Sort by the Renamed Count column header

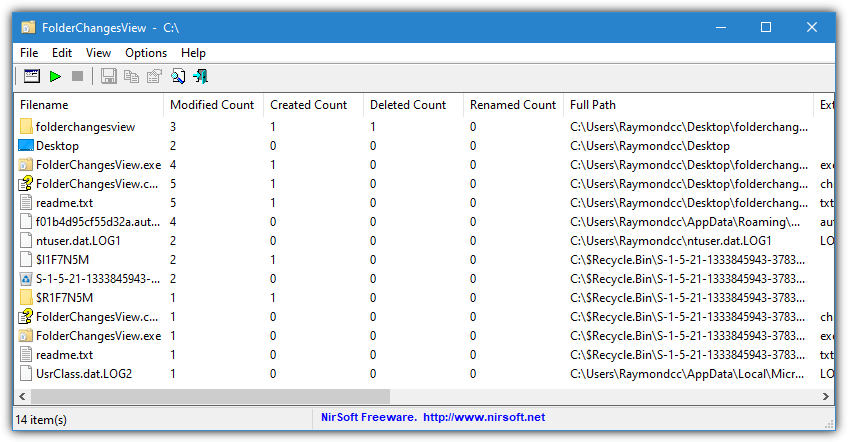click(513, 105)
